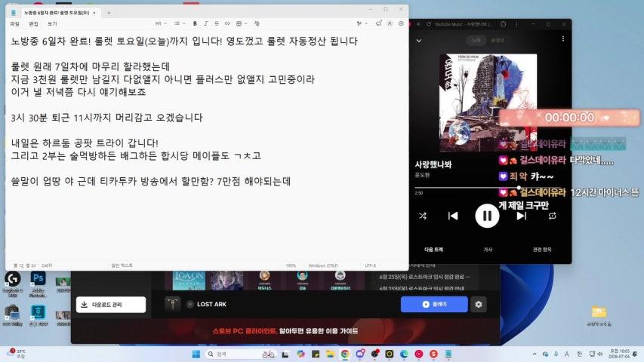The width and height of the screenshot is (644, 362).
Task: Show hidden system tray icons
Action: [535, 354]
